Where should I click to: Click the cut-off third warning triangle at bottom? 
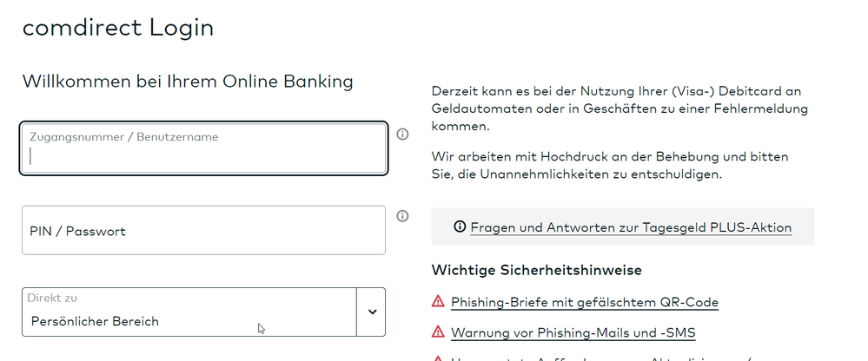tap(438, 358)
